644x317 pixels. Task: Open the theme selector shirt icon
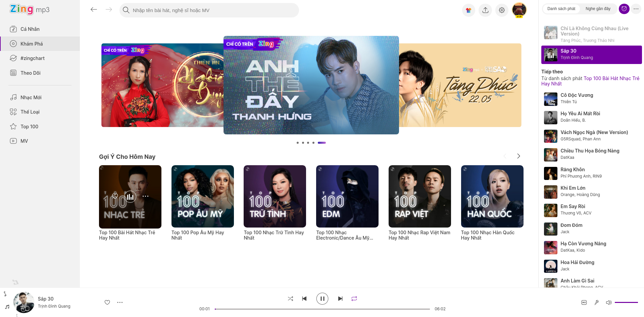[468, 10]
